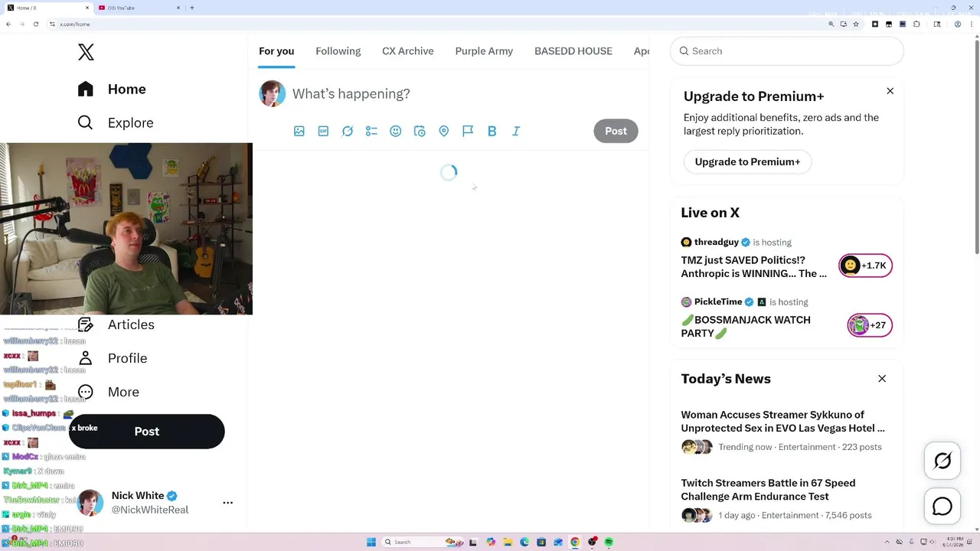Viewport: 980px width, 551px height.
Task: Open the BASEDD HOUSE tab
Action: click(x=573, y=51)
